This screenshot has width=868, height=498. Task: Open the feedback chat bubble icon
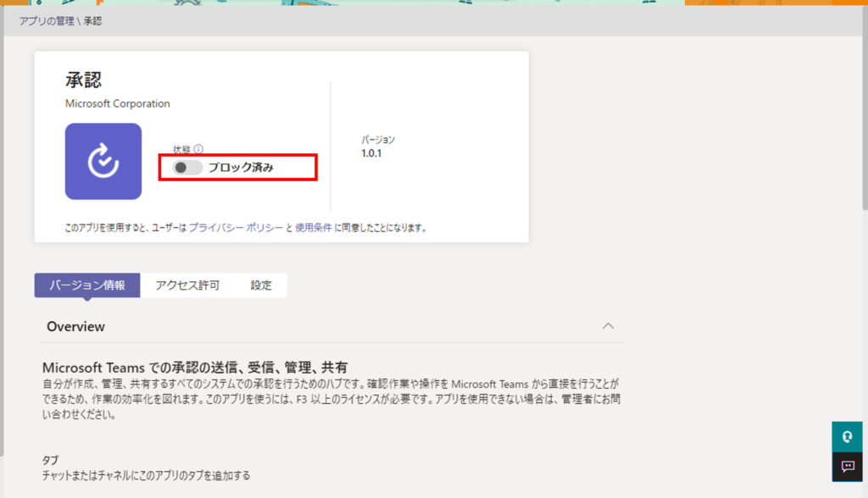tap(847, 467)
